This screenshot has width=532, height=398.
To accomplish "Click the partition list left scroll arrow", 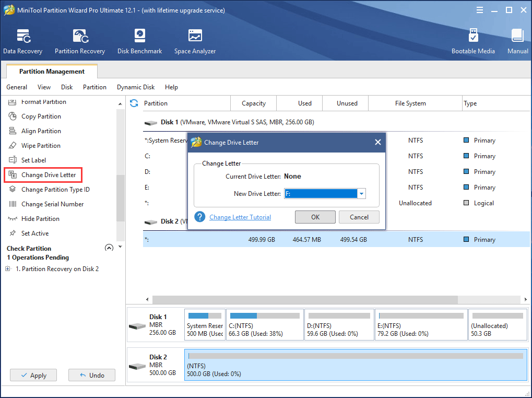I will (x=147, y=299).
